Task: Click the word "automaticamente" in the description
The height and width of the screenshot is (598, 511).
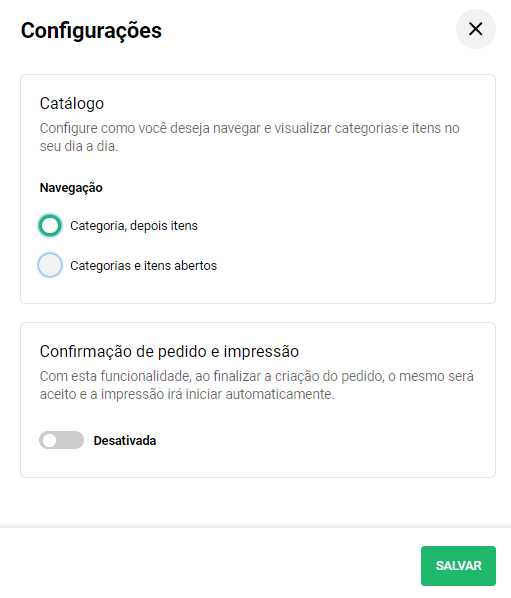Action: tap(280, 394)
